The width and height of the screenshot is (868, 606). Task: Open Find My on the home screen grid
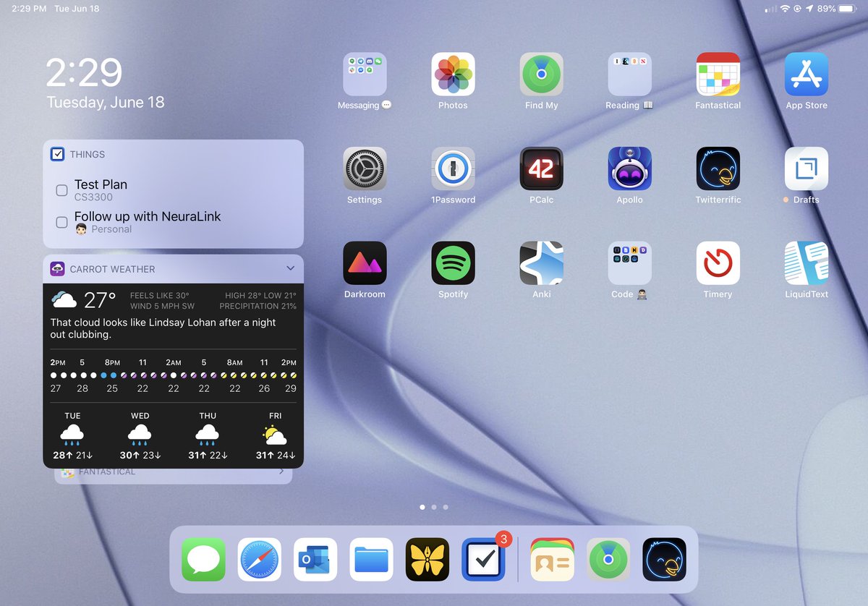coord(541,74)
